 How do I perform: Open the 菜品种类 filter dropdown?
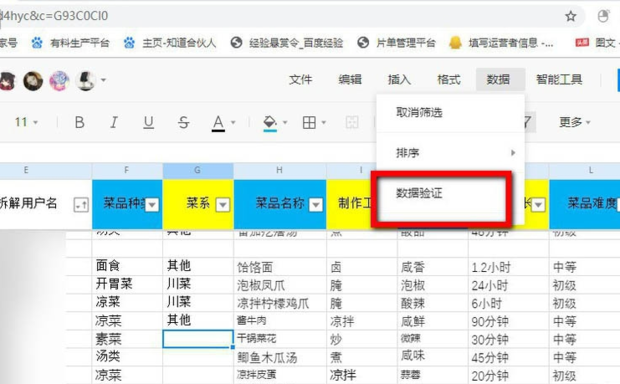[152, 205]
